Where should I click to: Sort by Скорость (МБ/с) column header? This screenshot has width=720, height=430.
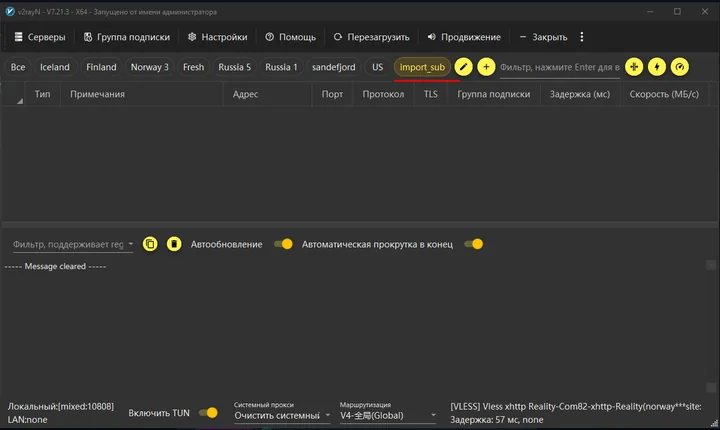pyautogui.click(x=664, y=94)
